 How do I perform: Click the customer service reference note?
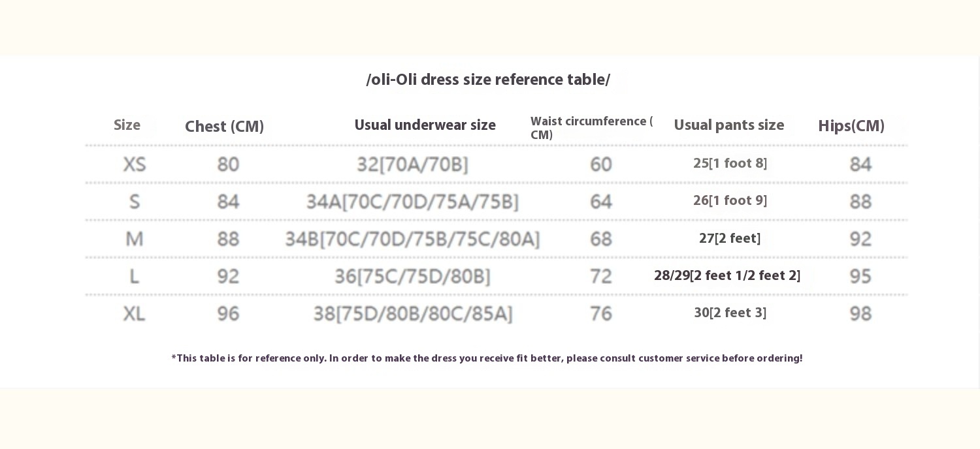[487, 358]
